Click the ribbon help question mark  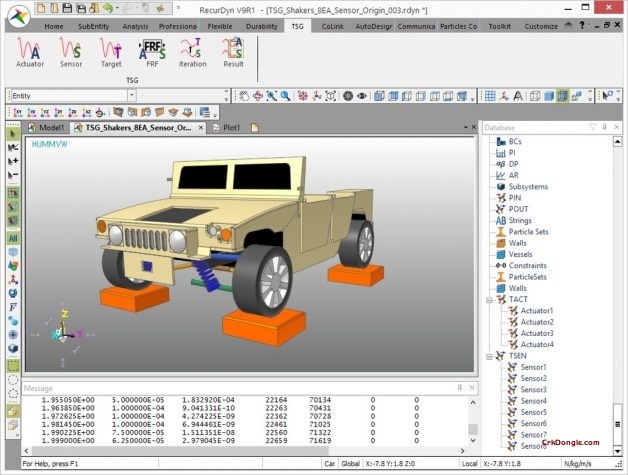pos(582,25)
